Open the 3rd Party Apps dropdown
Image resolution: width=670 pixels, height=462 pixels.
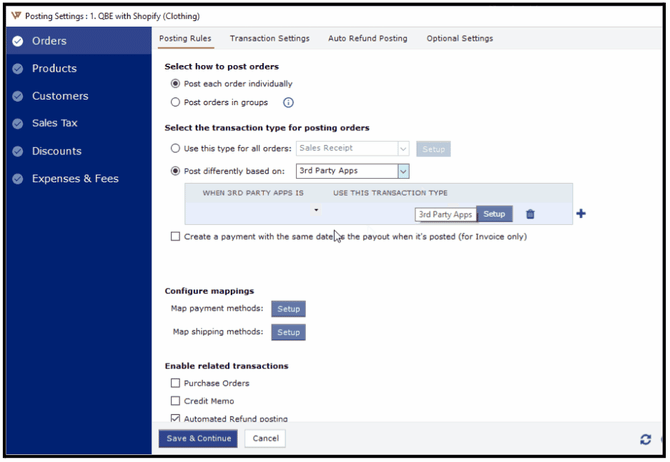tap(403, 171)
